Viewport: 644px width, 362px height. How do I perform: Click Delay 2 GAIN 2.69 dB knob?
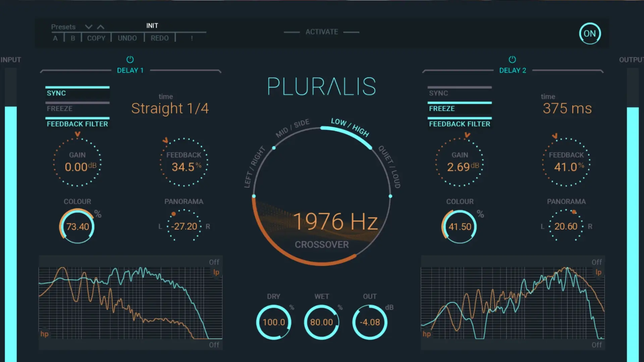point(460,162)
